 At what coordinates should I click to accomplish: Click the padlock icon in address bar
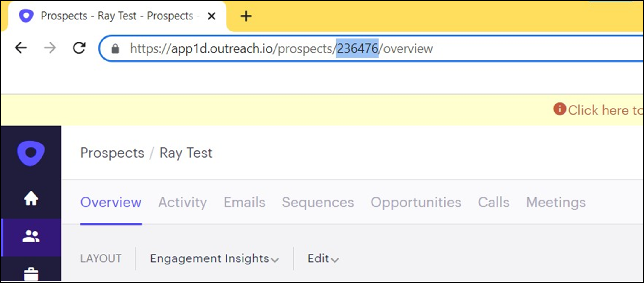pos(115,48)
